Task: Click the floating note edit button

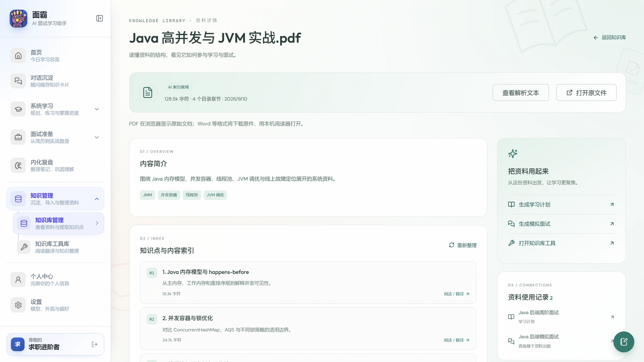Action: pos(624,342)
